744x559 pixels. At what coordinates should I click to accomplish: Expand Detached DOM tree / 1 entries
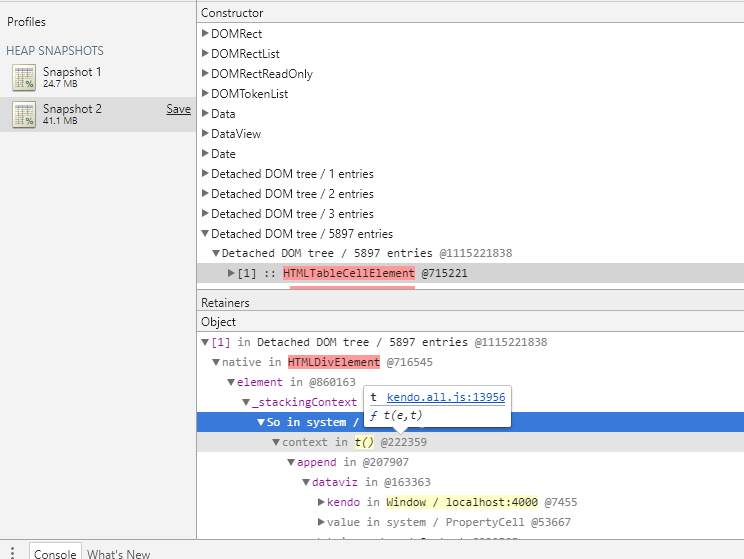pos(205,173)
